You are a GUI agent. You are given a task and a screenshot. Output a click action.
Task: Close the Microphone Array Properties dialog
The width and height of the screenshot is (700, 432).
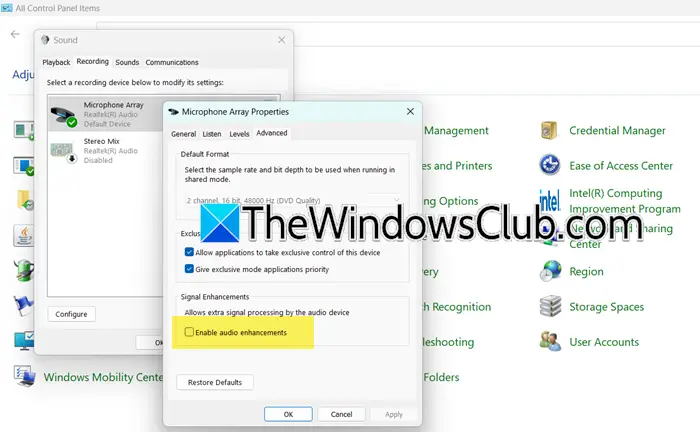tap(410, 112)
